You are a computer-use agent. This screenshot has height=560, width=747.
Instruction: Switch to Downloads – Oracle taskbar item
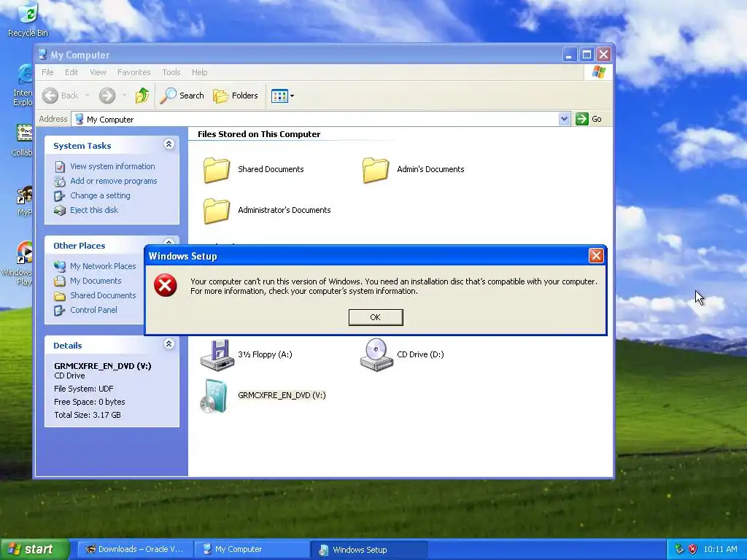134,549
